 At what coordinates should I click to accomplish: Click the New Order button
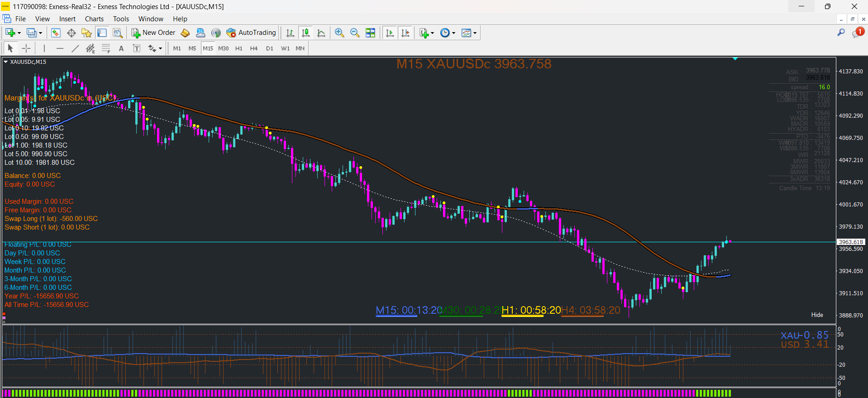[153, 33]
